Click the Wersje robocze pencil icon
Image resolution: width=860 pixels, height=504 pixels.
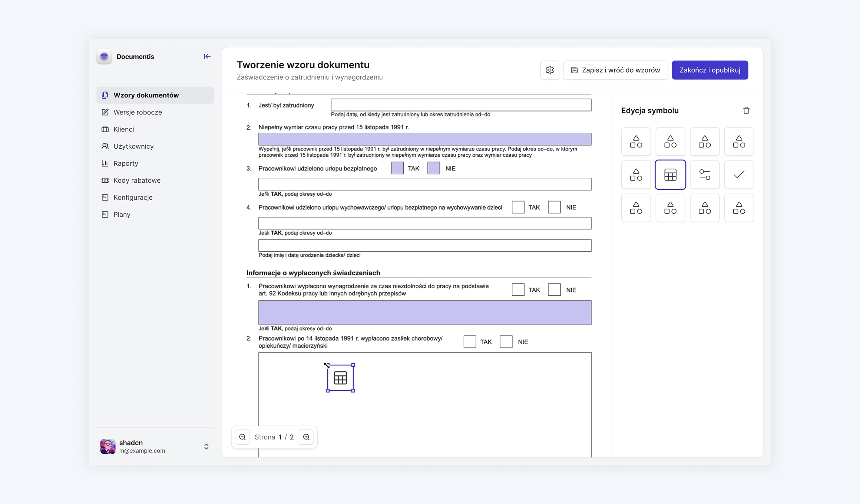[105, 112]
